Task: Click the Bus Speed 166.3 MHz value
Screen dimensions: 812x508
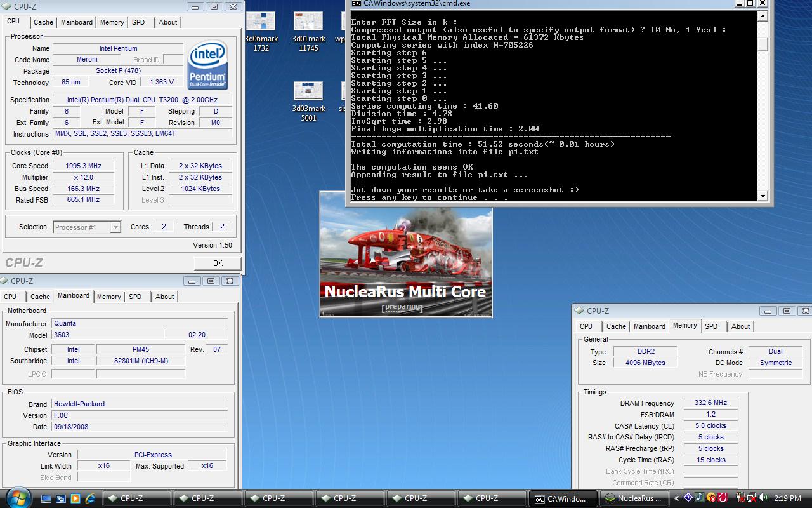Action: [x=82, y=189]
